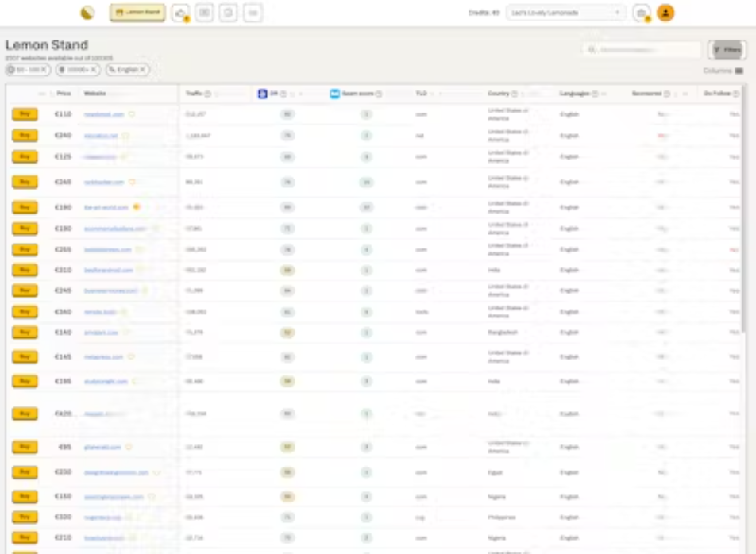
Task: Open the website link in the €255 row
Action: pyautogui.click(x=107, y=249)
